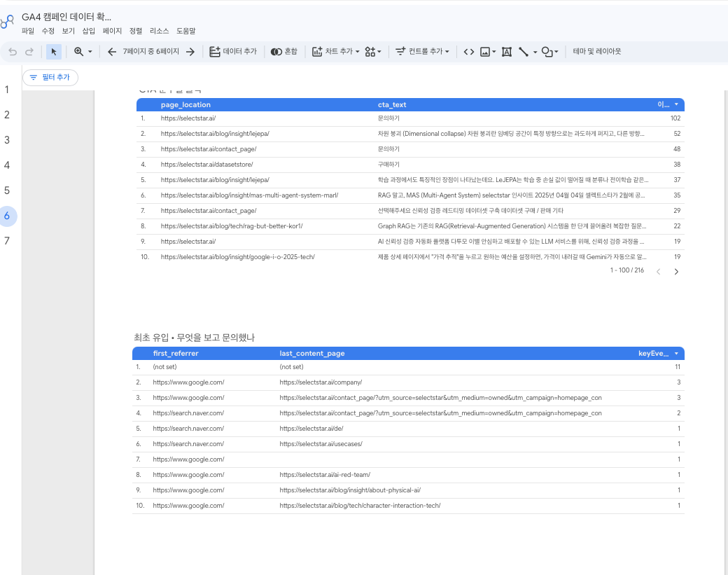Open the 페이지 menu

112,31
